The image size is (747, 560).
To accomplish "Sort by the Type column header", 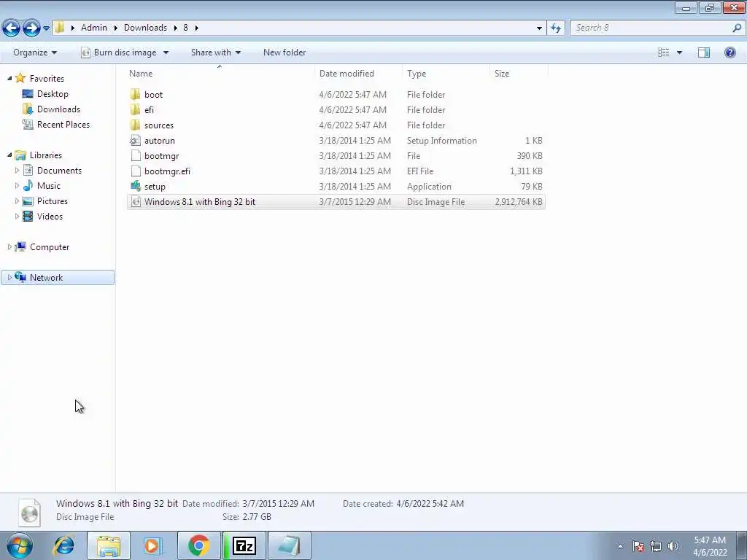I will (x=446, y=74).
